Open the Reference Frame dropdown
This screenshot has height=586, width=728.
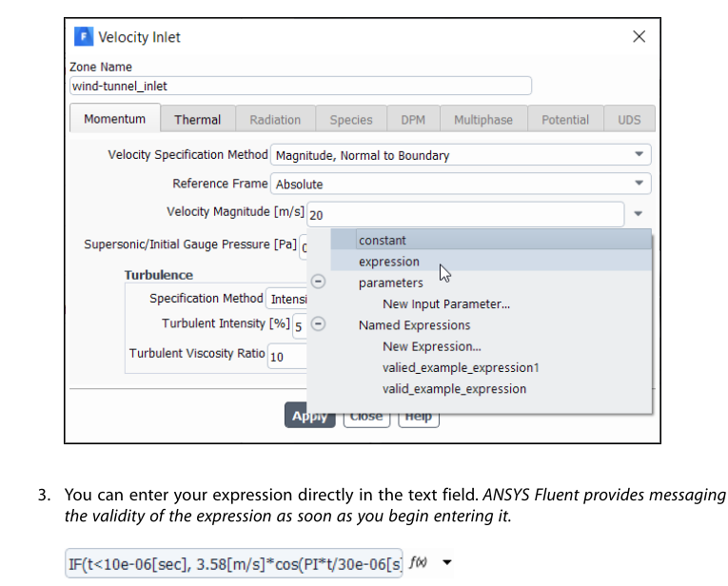click(x=461, y=184)
